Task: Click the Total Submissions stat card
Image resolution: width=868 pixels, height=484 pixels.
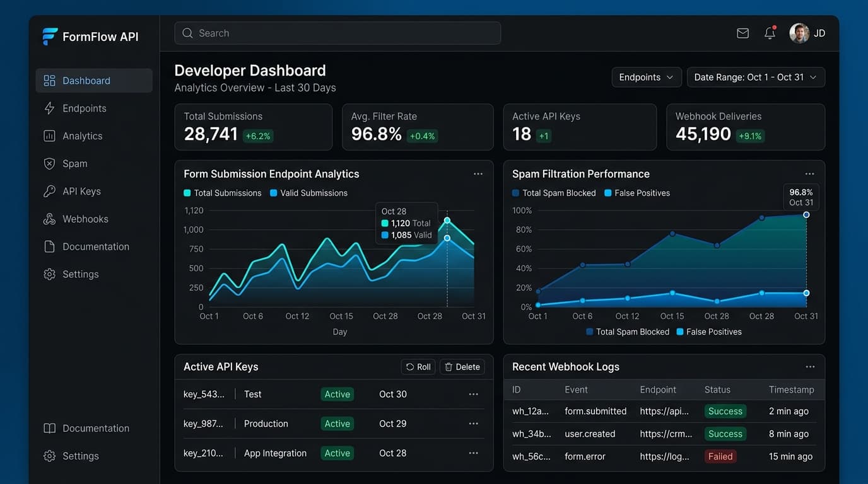Action: [x=254, y=127]
